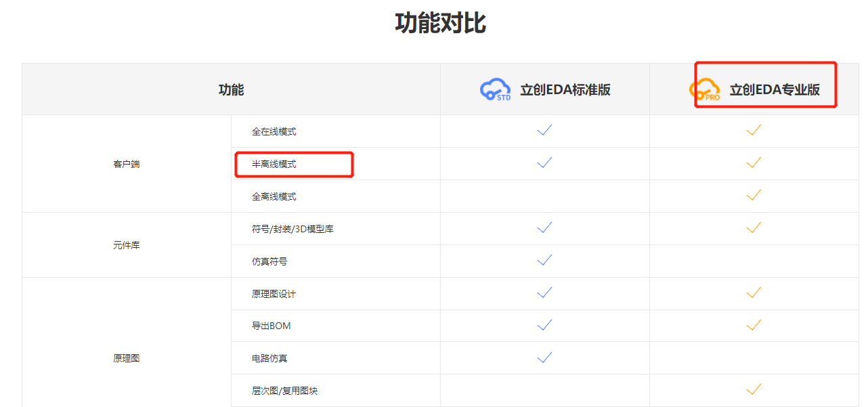Select the 全离线模式 feature label
Screen dimensions: 868x407
click(274, 196)
